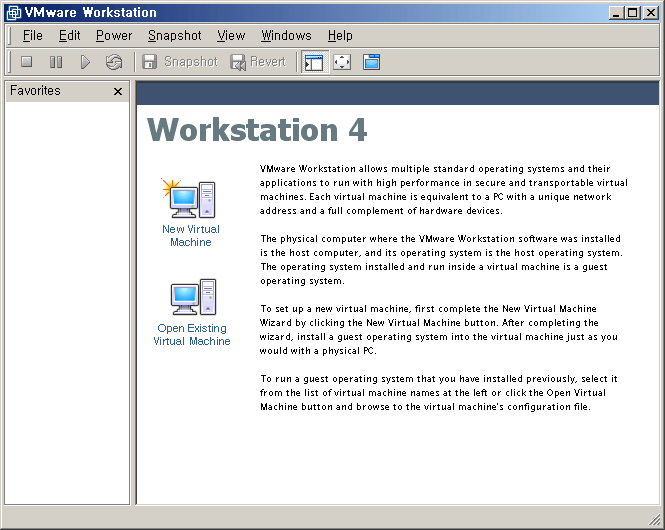Click the Favorites panel header text
Screen dimensions: 665x530
pos(35,91)
